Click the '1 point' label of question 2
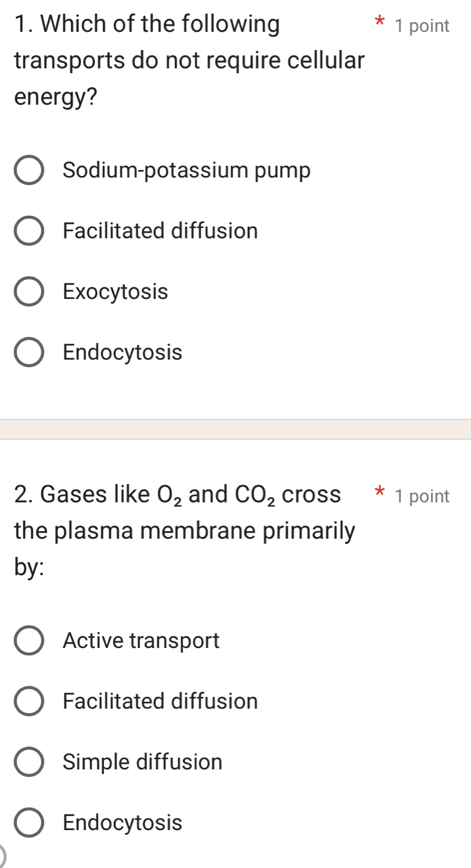Viewport: 471px width, 868px height. pos(422,496)
